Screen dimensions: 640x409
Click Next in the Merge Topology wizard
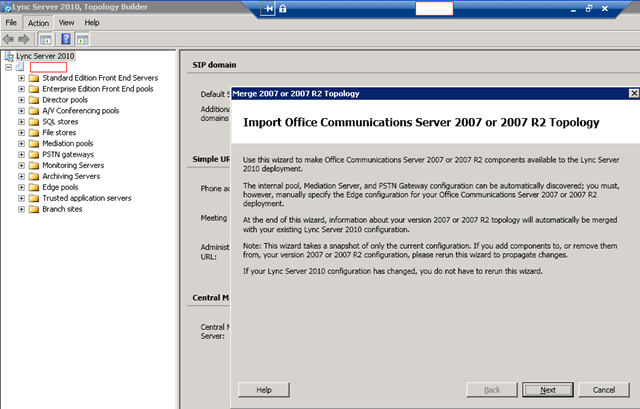[x=548, y=390]
